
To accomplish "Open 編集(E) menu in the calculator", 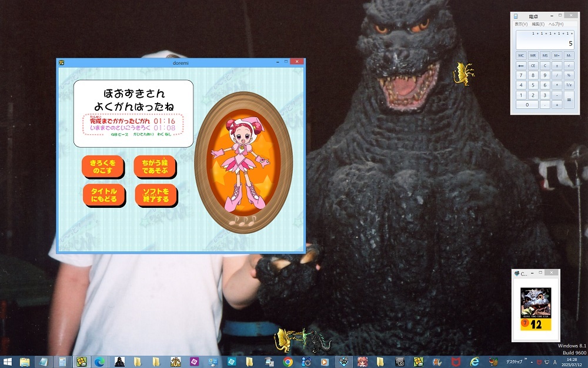I will click(538, 24).
